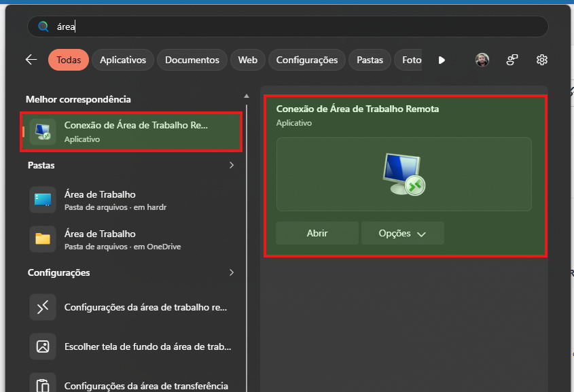
Task: Expand the Opções dropdown
Action: point(403,233)
